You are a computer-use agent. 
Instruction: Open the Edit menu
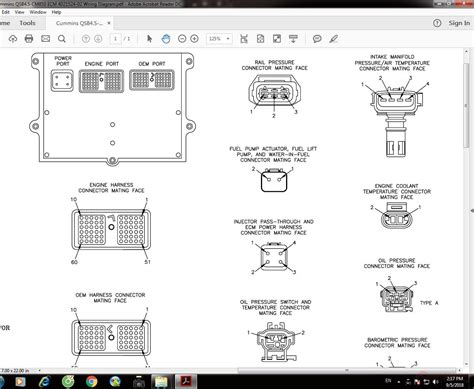(x=5, y=12)
